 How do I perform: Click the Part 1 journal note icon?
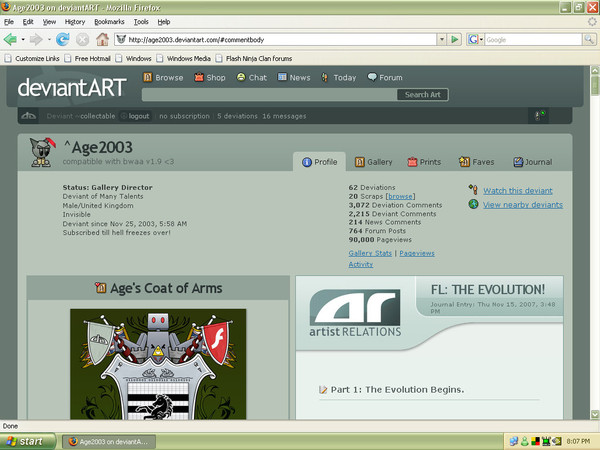323,390
